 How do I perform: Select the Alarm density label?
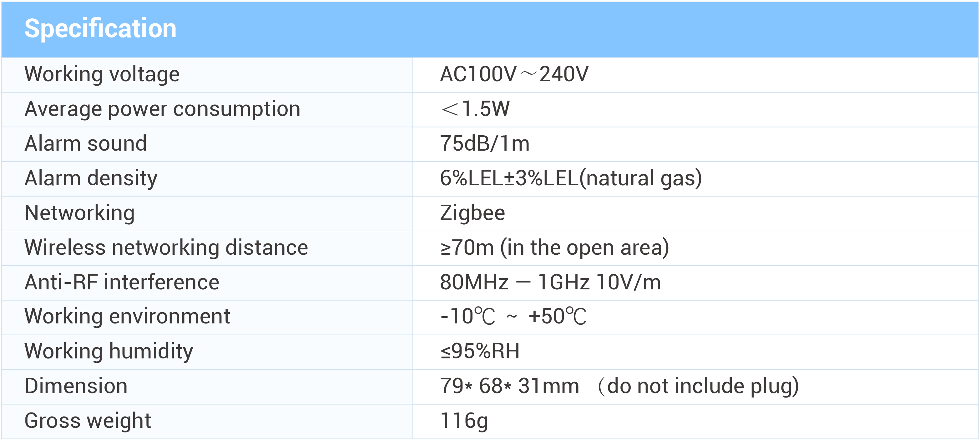(x=91, y=178)
